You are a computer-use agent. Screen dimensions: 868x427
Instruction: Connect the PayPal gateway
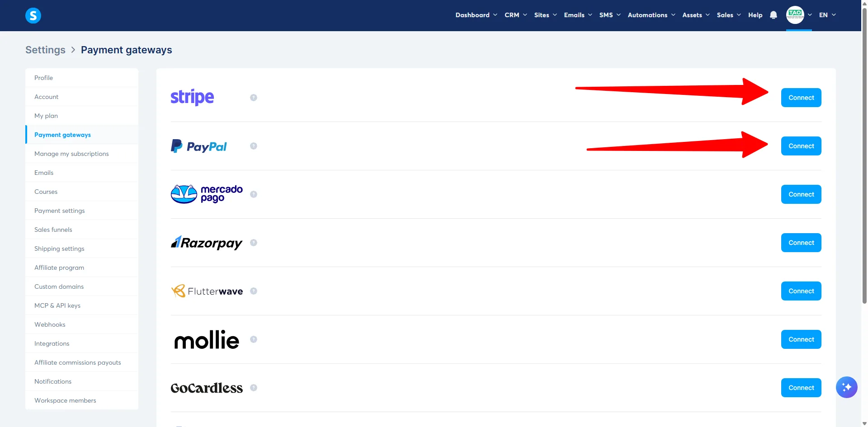pos(801,146)
